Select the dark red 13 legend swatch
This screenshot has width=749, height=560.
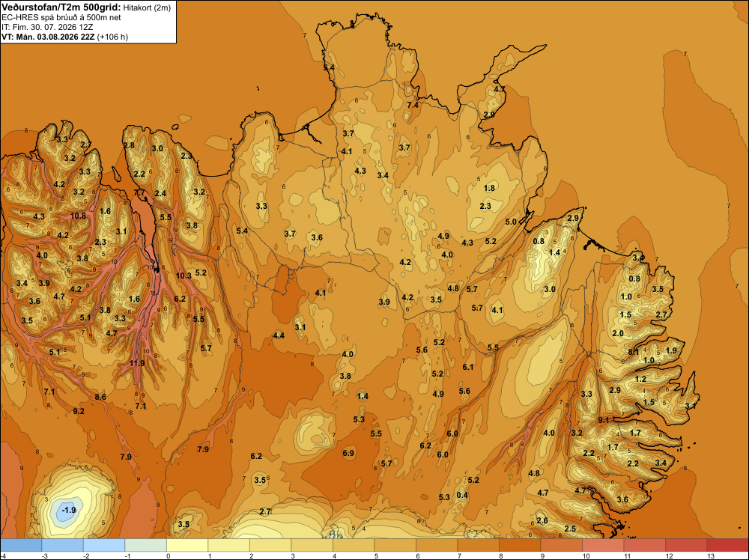tap(727, 545)
